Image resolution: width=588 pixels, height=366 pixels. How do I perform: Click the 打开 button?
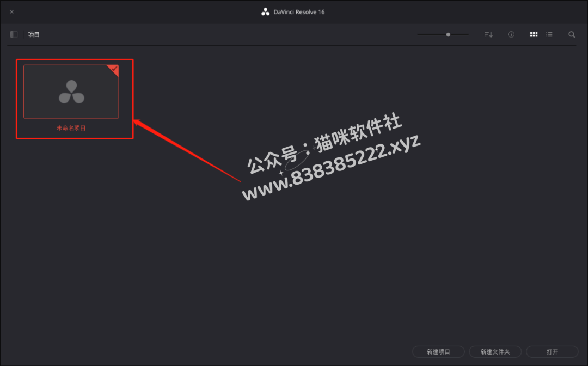553,352
